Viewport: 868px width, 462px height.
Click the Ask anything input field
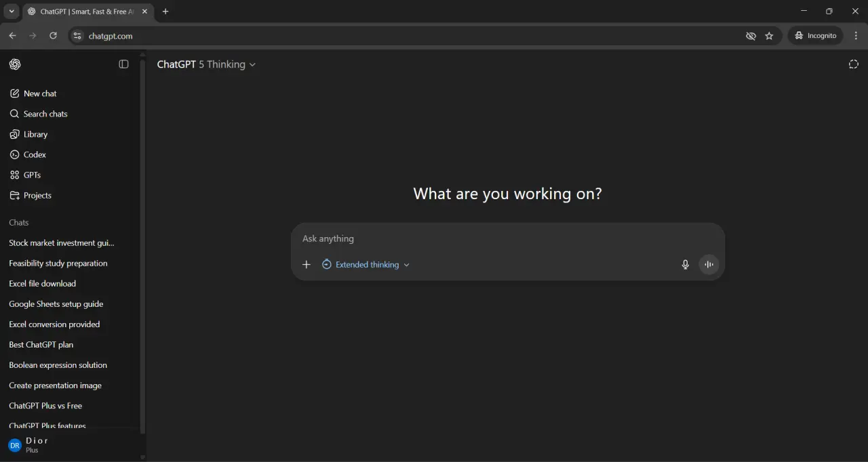[x=508, y=238]
